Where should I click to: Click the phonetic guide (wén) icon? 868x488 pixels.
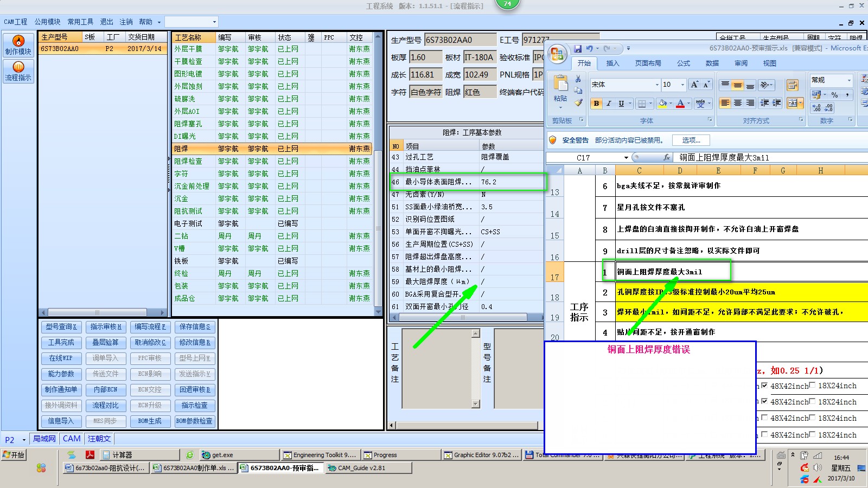[700, 104]
